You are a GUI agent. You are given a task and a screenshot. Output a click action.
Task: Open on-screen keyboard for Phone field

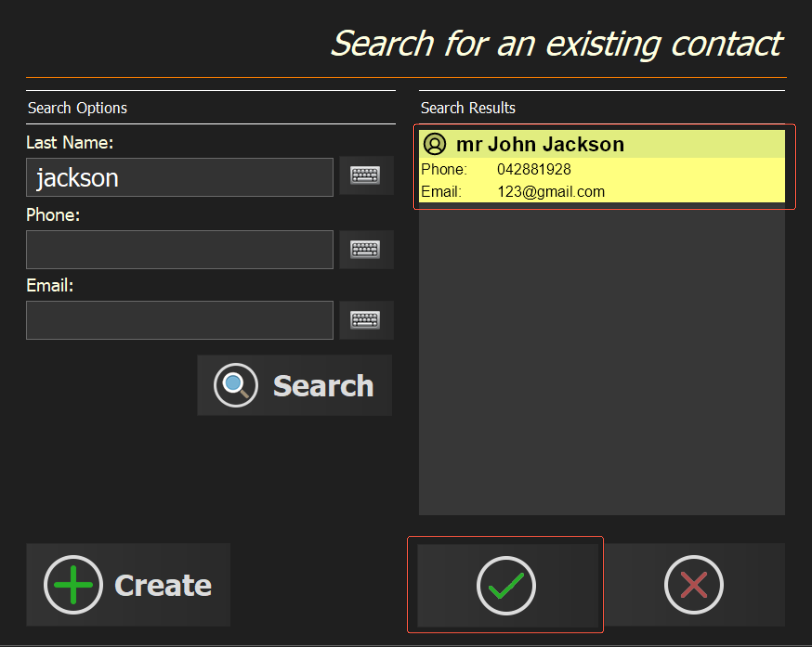(x=365, y=250)
